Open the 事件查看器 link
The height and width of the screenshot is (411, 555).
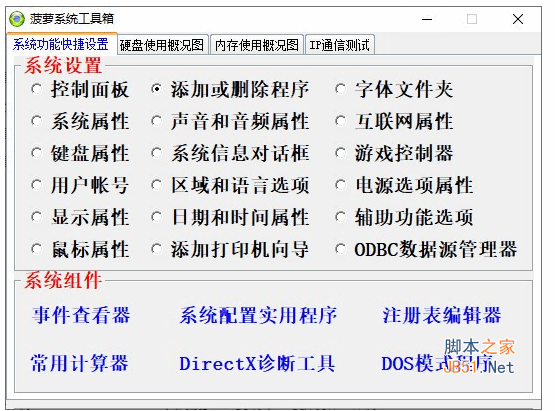(81, 315)
